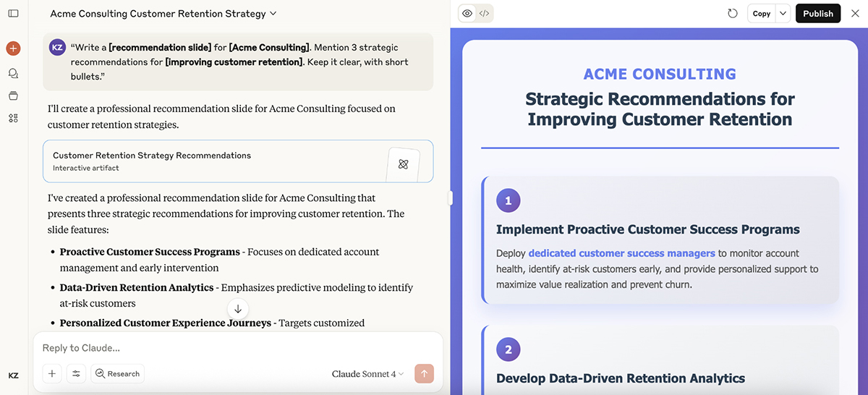Open the projects icon in sidebar
The image size is (868, 395).
tap(13, 95)
